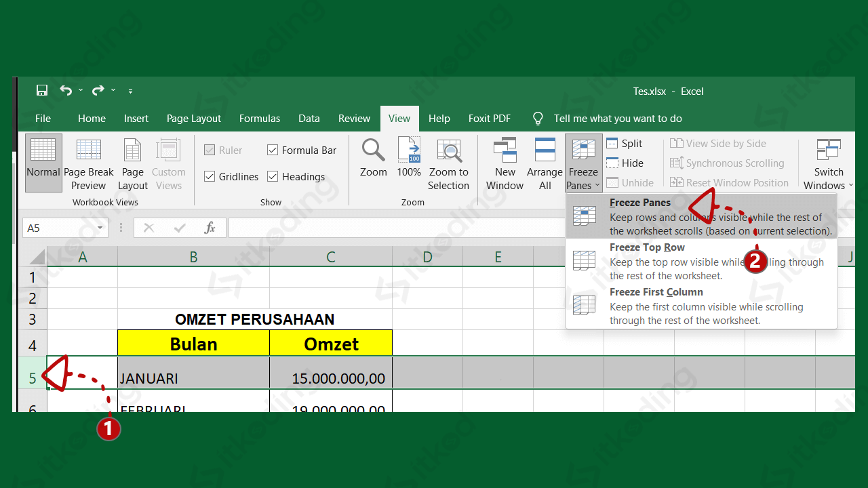Switch to the Formulas ribbon tab

coord(259,118)
